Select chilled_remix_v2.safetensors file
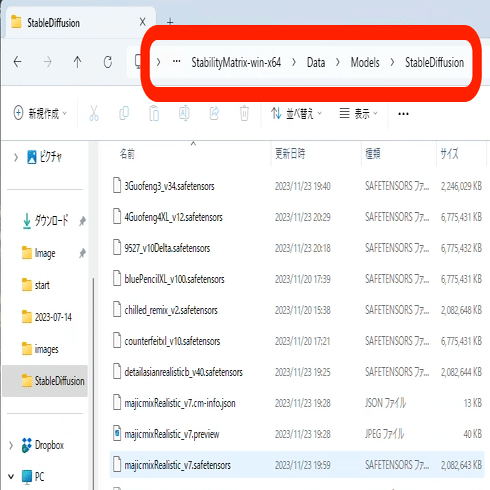Viewport: 490px width, 490px height. (x=171, y=310)
